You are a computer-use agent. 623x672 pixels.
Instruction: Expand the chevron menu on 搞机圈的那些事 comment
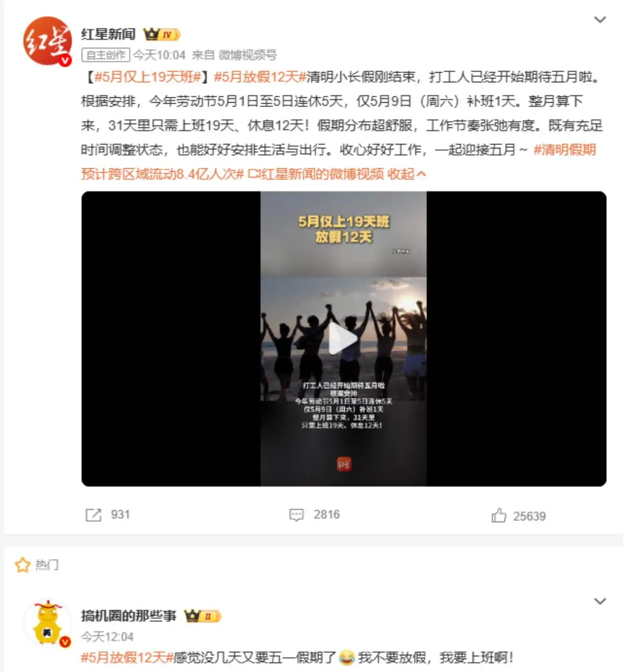coord(600,601)
